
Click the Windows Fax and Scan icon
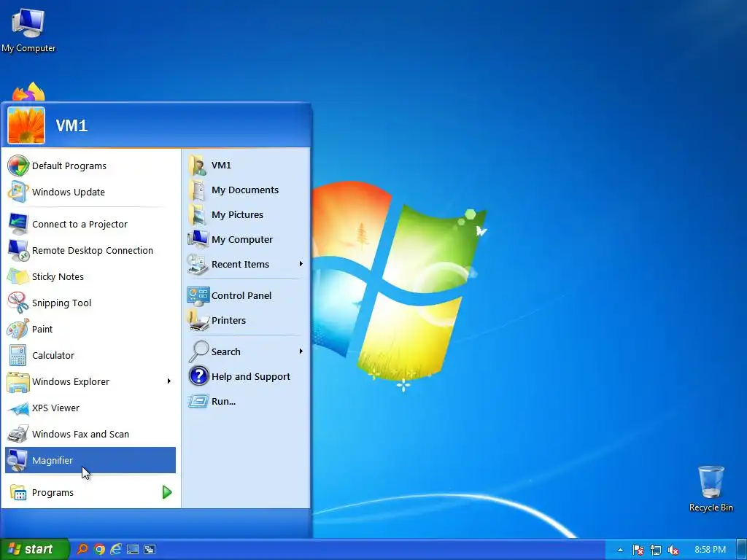18,434
